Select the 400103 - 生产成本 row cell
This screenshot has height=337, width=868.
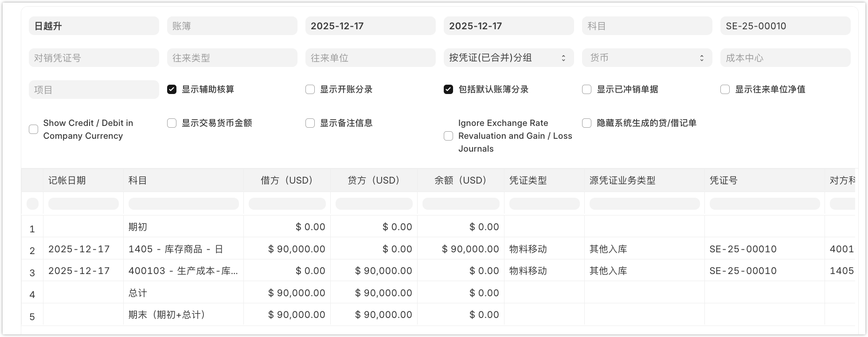pyautogui.click(x=183, y=271)
